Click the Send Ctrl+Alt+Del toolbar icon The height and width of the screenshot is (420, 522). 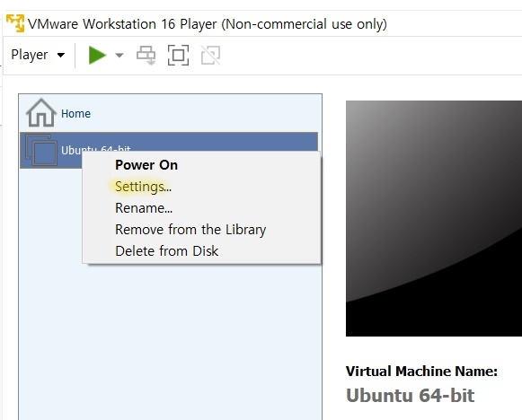[x=146, y=56]
